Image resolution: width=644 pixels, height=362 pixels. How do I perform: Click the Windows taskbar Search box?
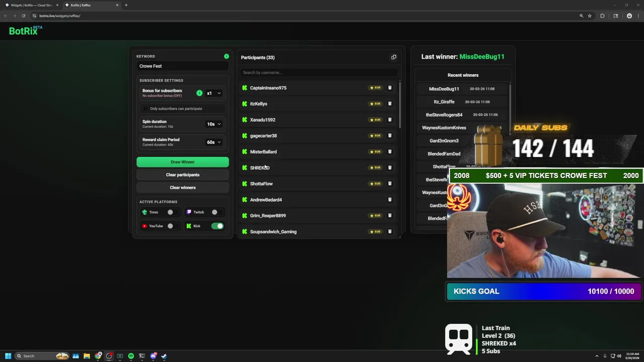(x=41, y=356)
